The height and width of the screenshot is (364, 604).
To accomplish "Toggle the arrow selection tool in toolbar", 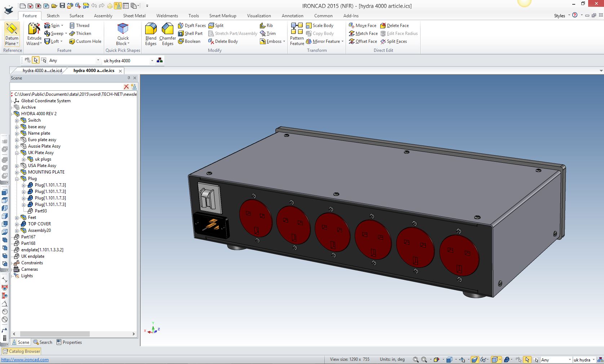I will point(35,60).
